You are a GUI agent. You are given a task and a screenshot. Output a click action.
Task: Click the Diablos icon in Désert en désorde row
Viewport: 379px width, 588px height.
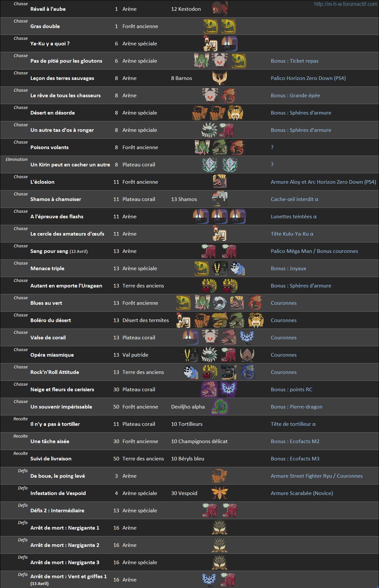(x=236, y=113)
